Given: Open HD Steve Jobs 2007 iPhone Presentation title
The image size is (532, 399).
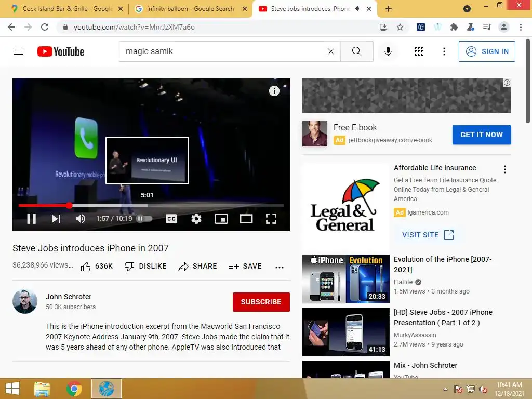Looking at the screenshot, I should [443, 317].
